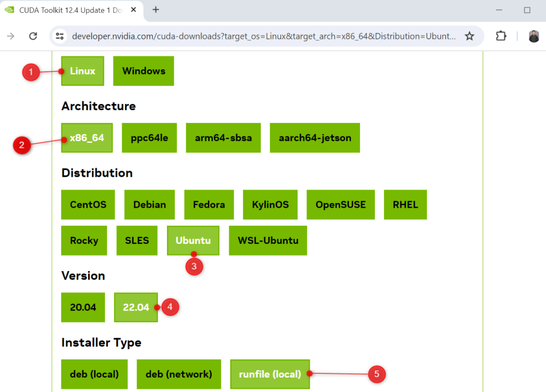Open the user profile avatar
The image size is (546, 392).
tap(534, 36)
